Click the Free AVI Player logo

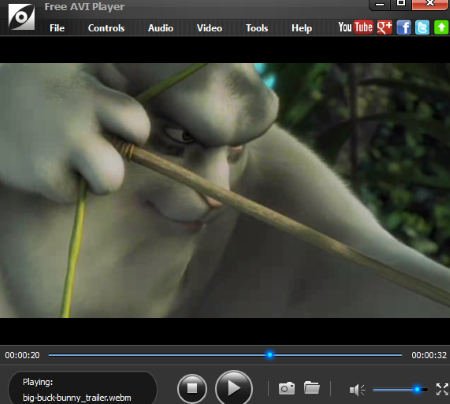tap(22, 17)
